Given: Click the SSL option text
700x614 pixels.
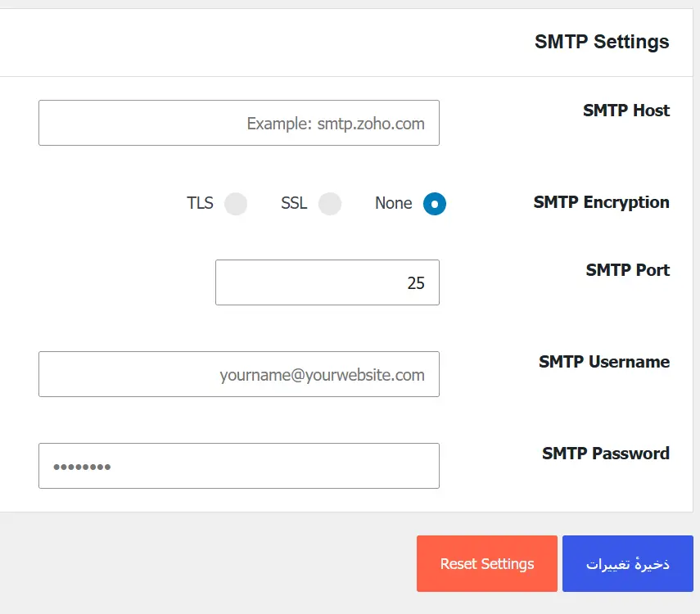Looking at the screenshot, I should [x=294, y=203].
